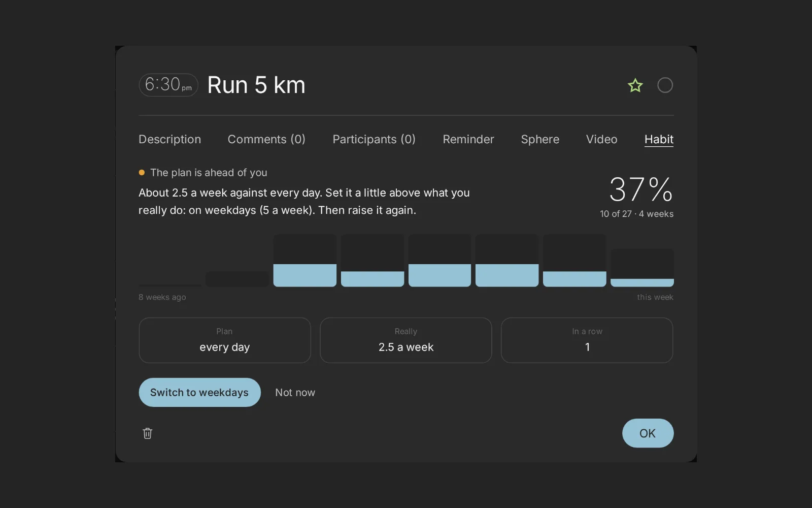The height and width of the screenshot is (508, 812).
Task: Mark task with the star icon
Action: pos(635,85)
